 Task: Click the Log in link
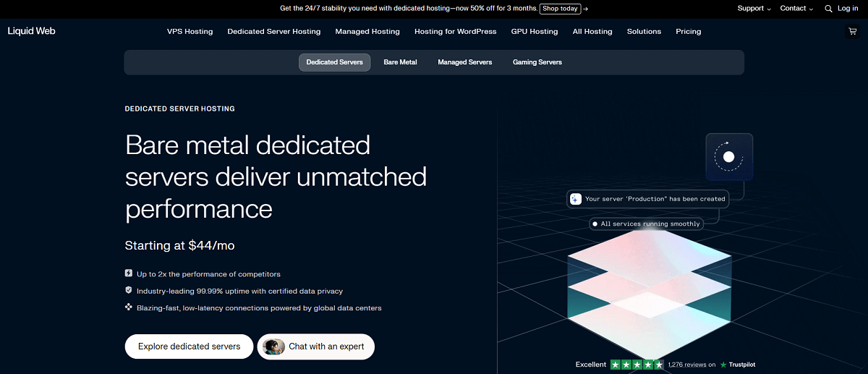click(x=848, y=9)
